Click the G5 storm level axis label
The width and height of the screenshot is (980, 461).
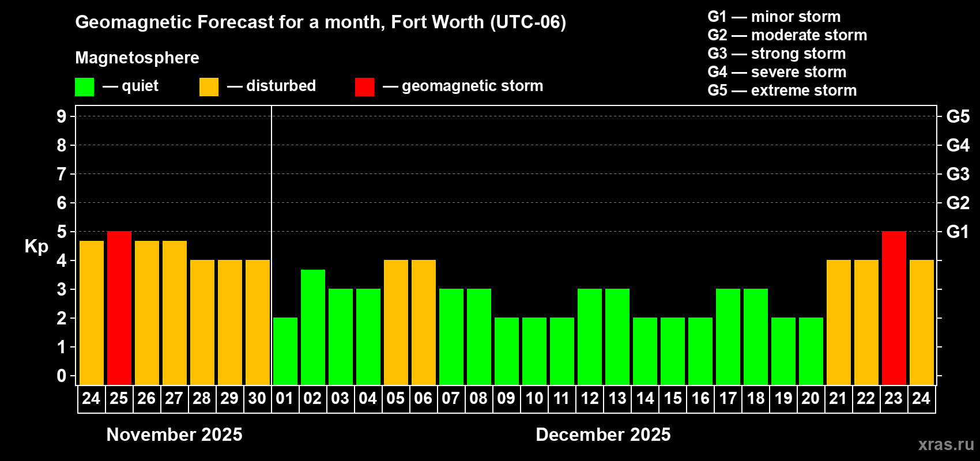pos(958,116)
